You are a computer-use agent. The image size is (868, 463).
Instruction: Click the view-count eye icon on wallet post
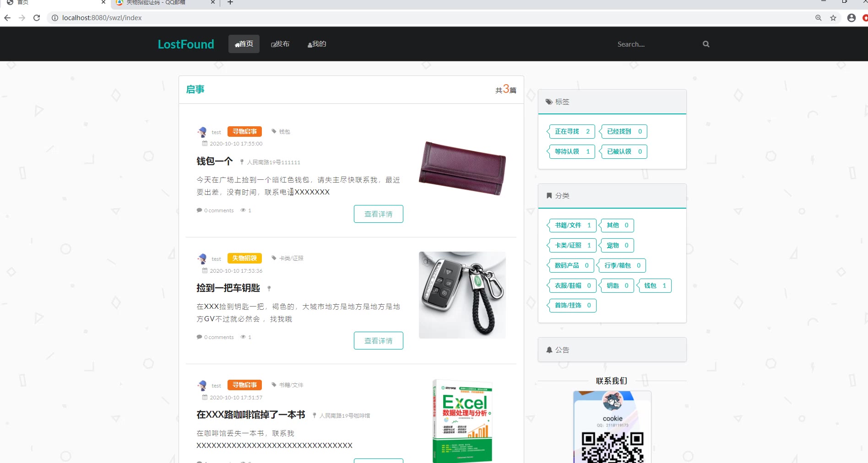pyautogui.click(x=243, y=210)
